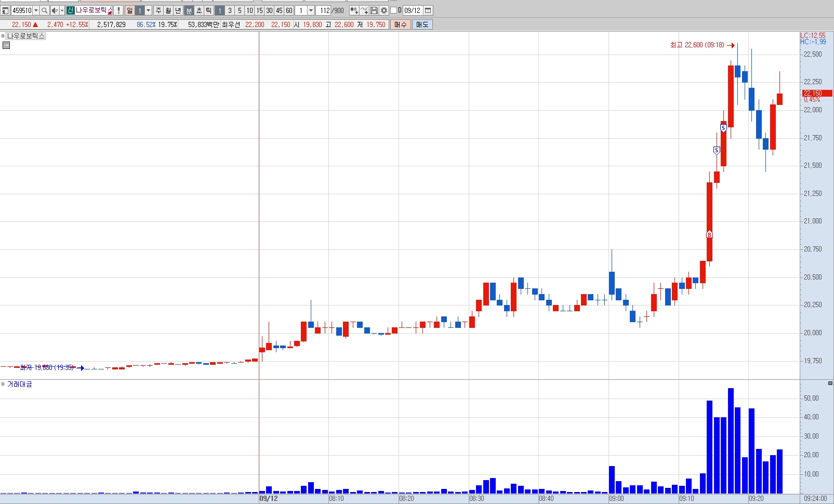834x504 pixels.
Task: Expand the stock code 459510 dropdown
Action: pos(36,10)
